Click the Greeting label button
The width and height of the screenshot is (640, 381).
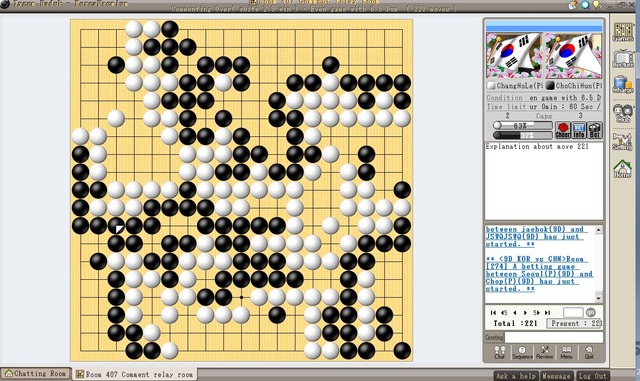(494, 338)
